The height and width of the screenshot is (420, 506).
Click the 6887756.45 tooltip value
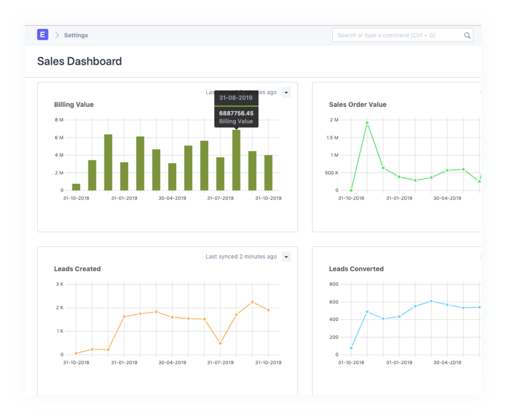click(x=236, y=113)
